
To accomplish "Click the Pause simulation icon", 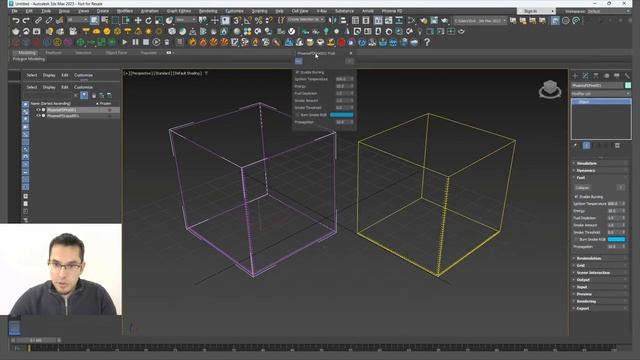I will coord(135,42).
